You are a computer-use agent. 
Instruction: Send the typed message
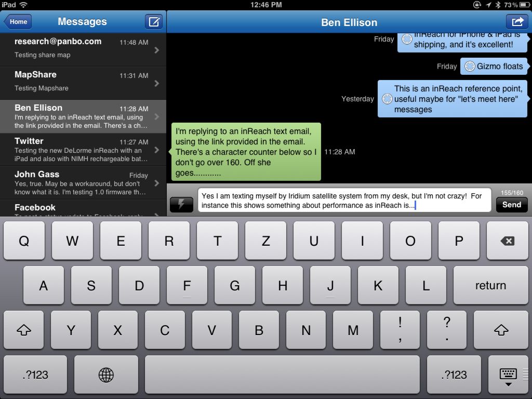tap(512, 205)
